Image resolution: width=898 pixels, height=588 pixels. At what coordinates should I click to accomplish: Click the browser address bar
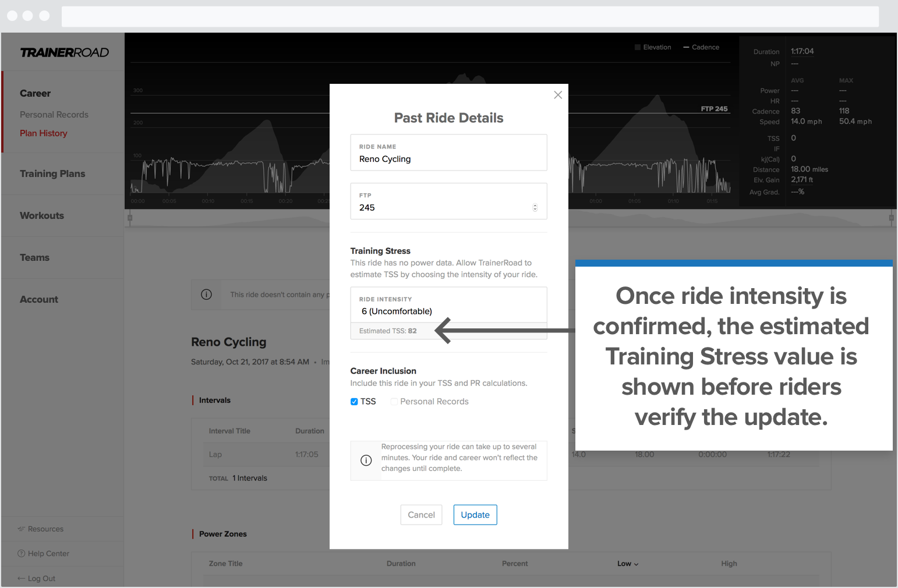click(470, 16)
